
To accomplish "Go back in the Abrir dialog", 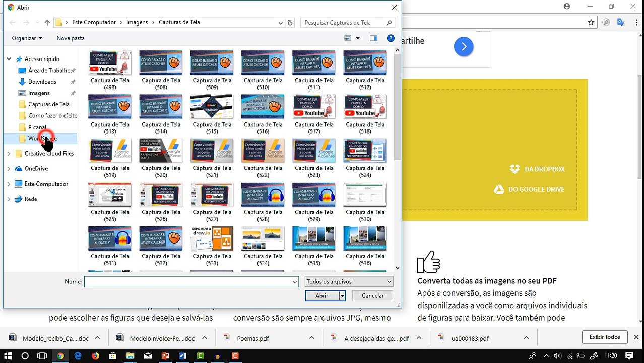I will [13, 23].
